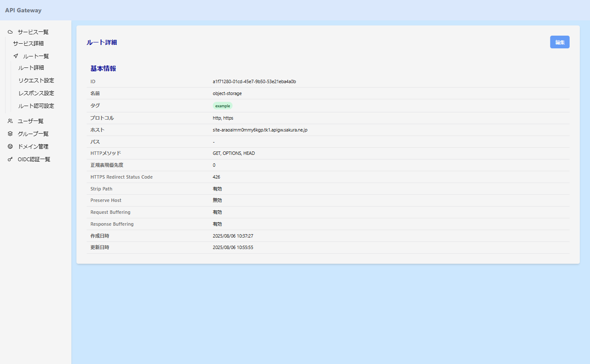The width and height of the screenshot is (590, 364).
Task: Click the route ID value a1f71280…
Action: [x=254, y=81]
